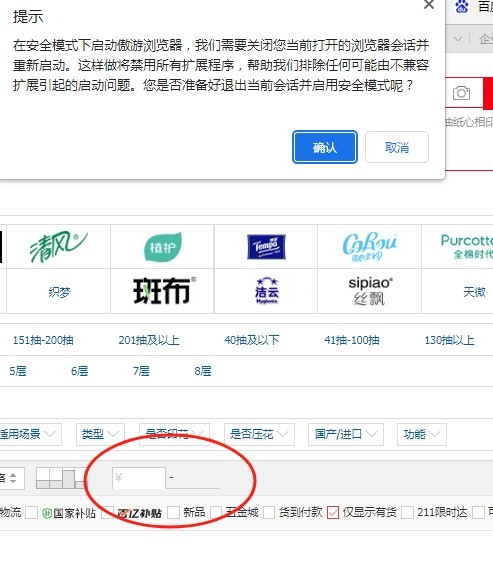The height and width of the screenshot is (575, 493).
Task: Select the sipiao 丝飘 brand logo
Action: pos(370,291)
